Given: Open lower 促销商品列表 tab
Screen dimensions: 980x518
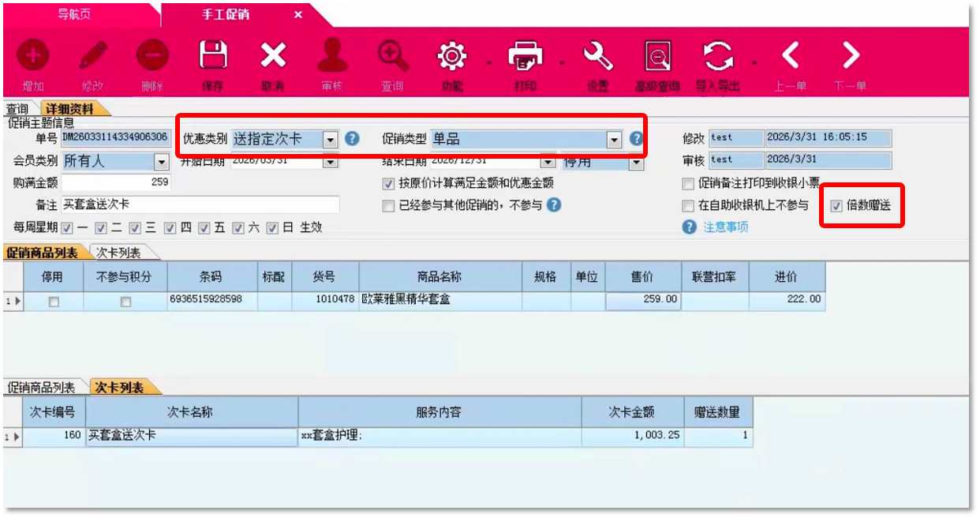Looking at the screenshot, I should point(42,388).
